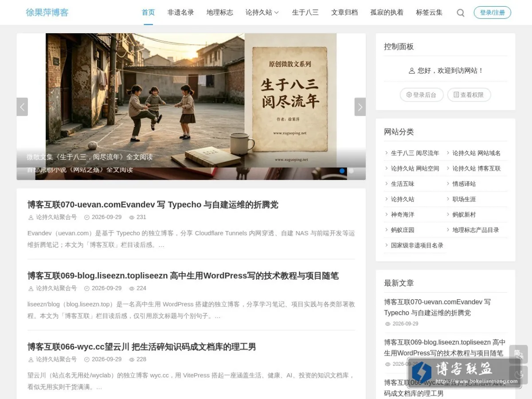Viewport: 532px width, 399px height.
Task: Click the excerpt text of article 070
Action: point(191,239)
